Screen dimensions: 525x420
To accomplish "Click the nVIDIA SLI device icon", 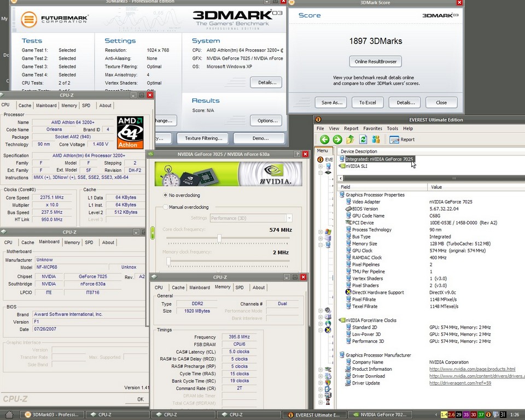I will click(342, 166).
